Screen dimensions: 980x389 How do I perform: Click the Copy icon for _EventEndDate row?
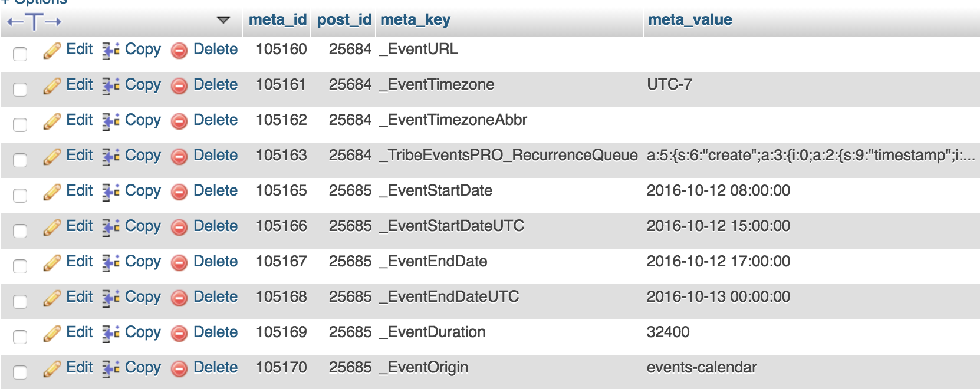tap(110, 263)
